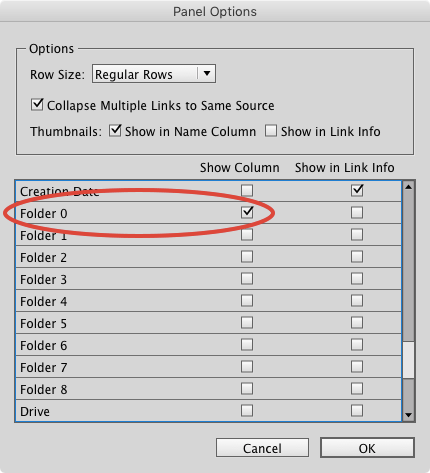
Task: Check Show Column for Folder 1
Action: click(x=247, y=234)
